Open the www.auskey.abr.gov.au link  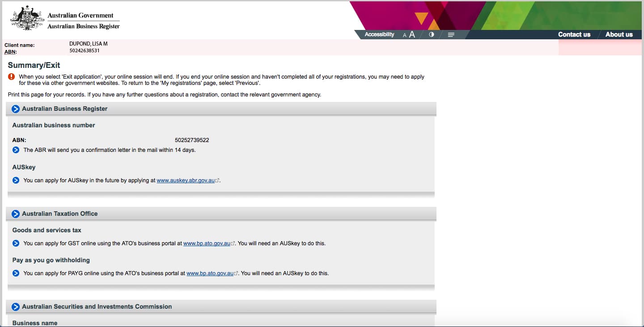pyautogui.click(x=186, y=180)
